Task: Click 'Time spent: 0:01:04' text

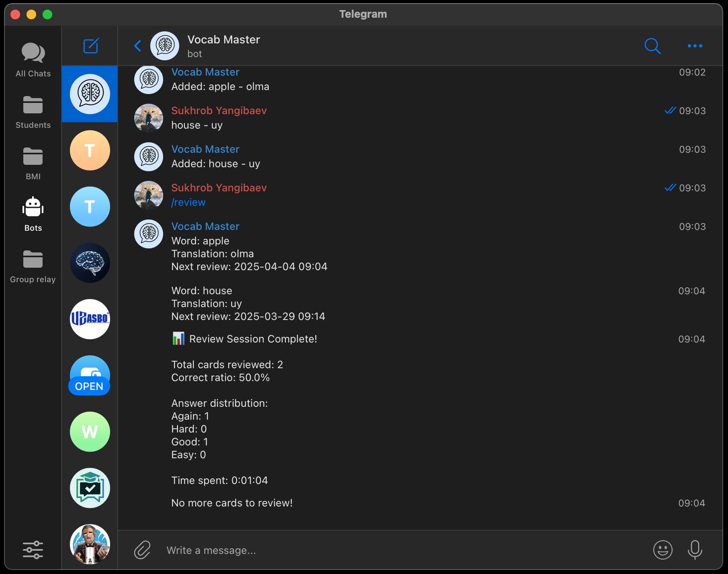Action: click(219, 480)
